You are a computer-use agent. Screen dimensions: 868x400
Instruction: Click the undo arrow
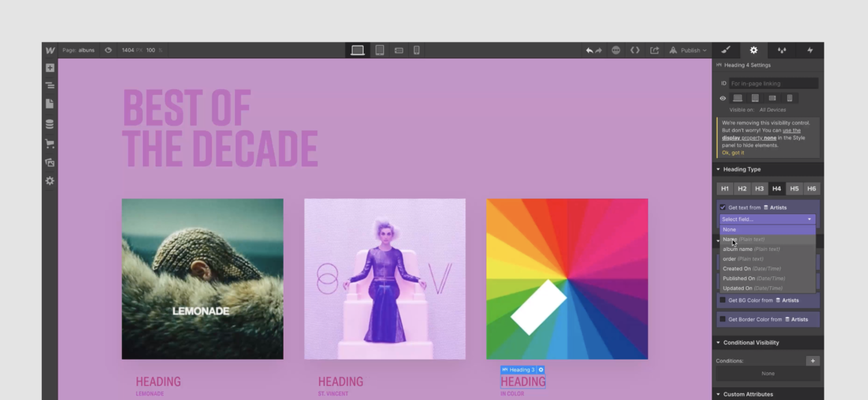point(590,50)
